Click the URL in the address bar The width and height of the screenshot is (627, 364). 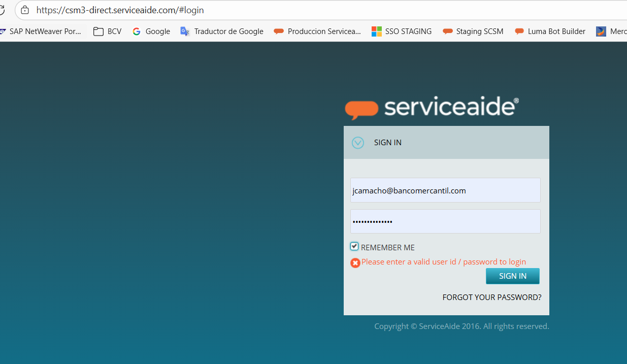(120, 10)
